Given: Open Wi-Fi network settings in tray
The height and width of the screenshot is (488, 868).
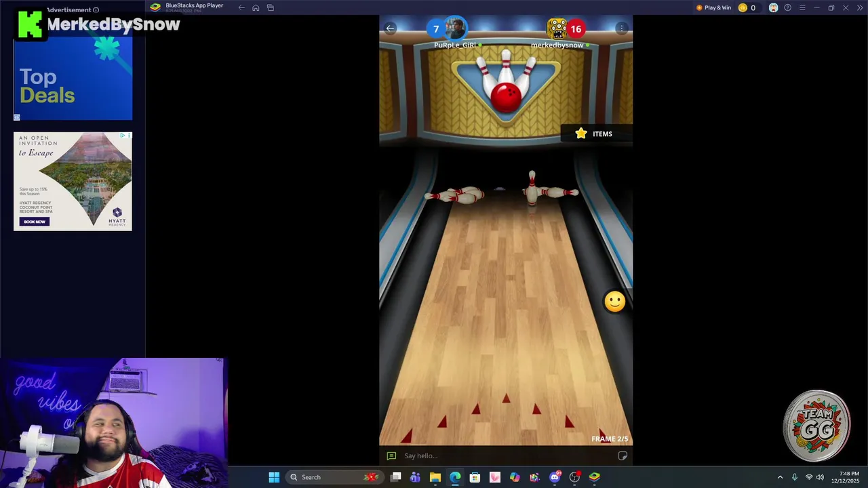Looking at the screenshot, I should coord(808,477).
